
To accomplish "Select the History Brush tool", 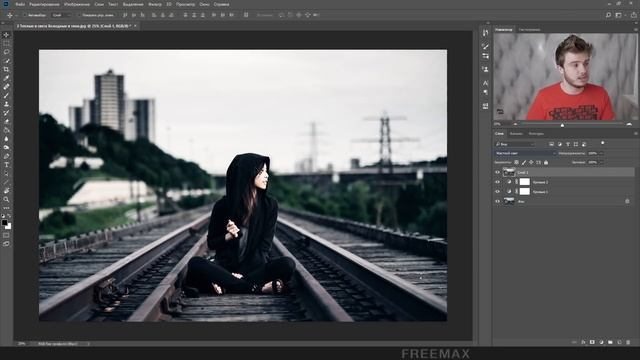I will coord(6,113).
